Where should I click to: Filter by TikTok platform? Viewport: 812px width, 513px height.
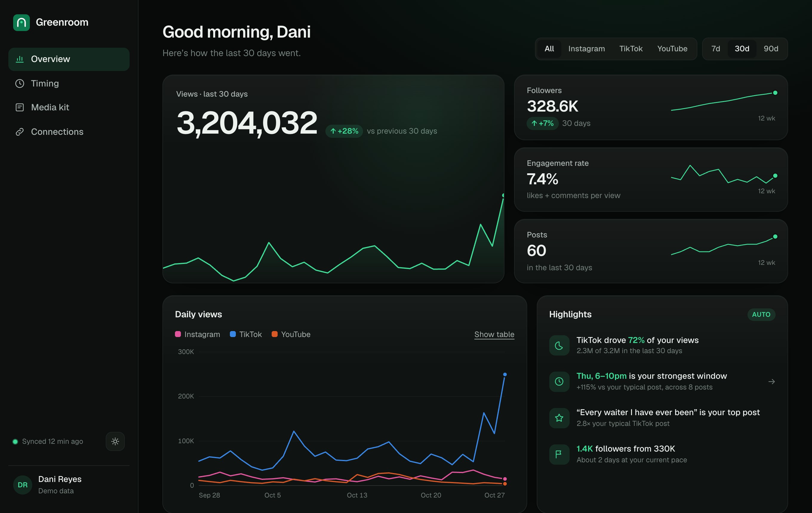[x=630, y=49]
